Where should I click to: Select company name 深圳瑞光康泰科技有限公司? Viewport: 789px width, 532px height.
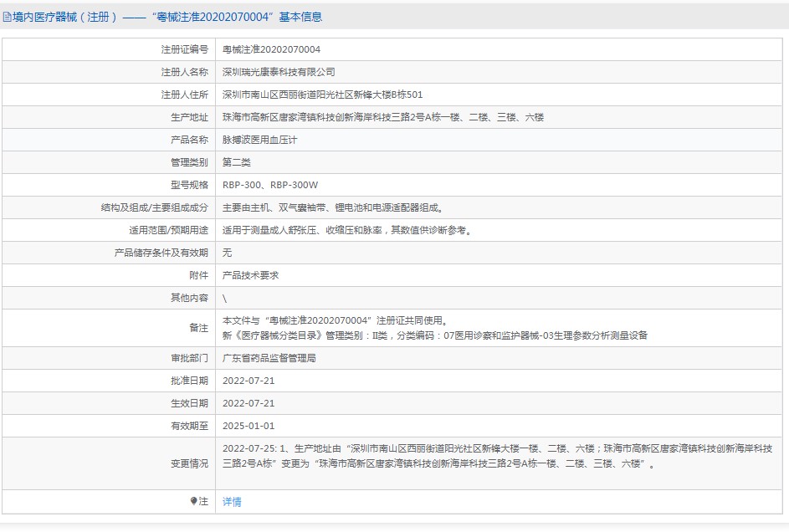(279, 72)
